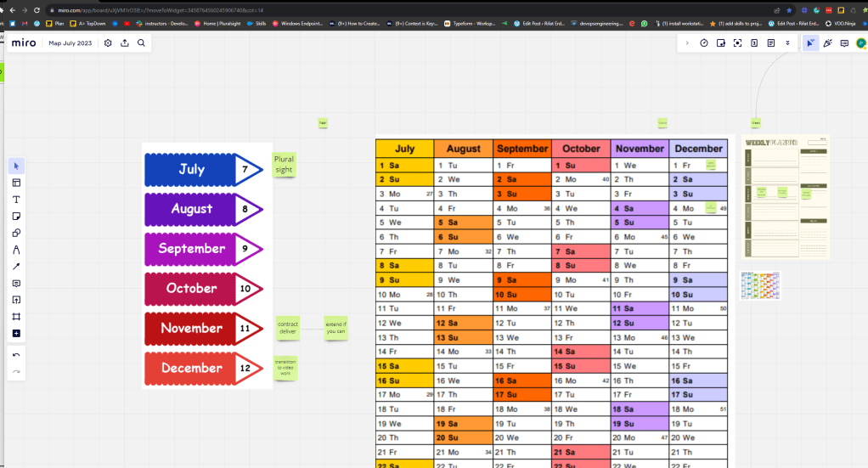Open board settings gear icon
The width and height of the screenshot is (868, 468).
pyautogui.click(x=108, y=42)
